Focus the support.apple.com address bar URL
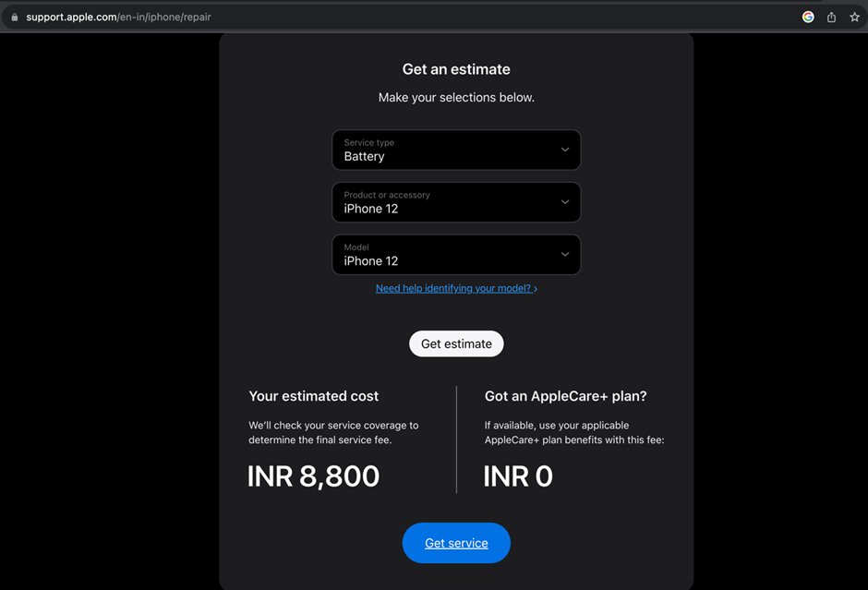 pyautogui.click(x=118, y=18)
